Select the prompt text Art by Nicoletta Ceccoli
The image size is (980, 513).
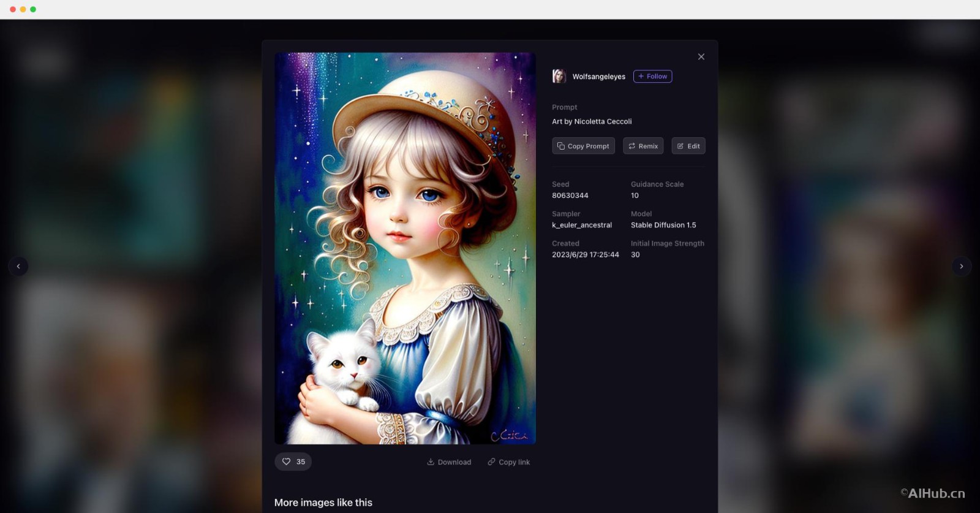pyautogui.click(x=592, y=121)
